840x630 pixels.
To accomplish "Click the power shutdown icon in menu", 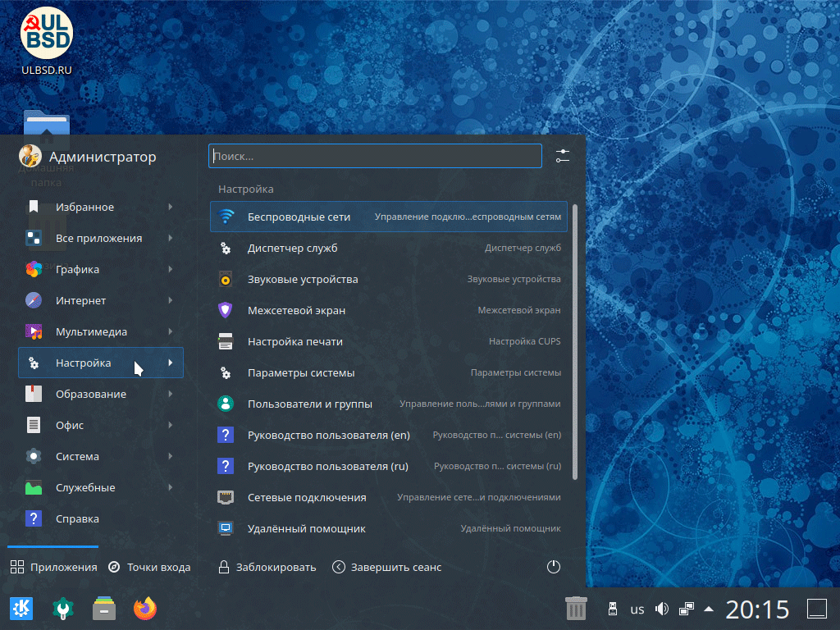I will pyautogui.click(x=554, y=567).
